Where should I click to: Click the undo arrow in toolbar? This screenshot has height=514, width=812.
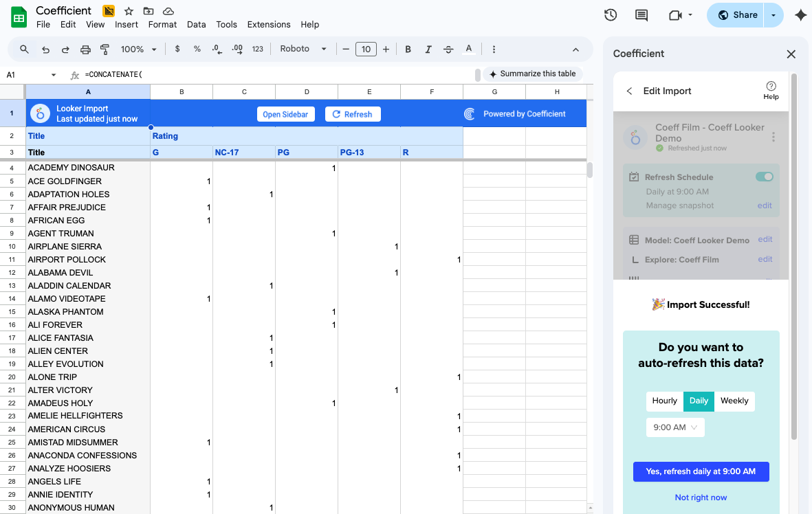pyautogui.click(x=45, y=49)
